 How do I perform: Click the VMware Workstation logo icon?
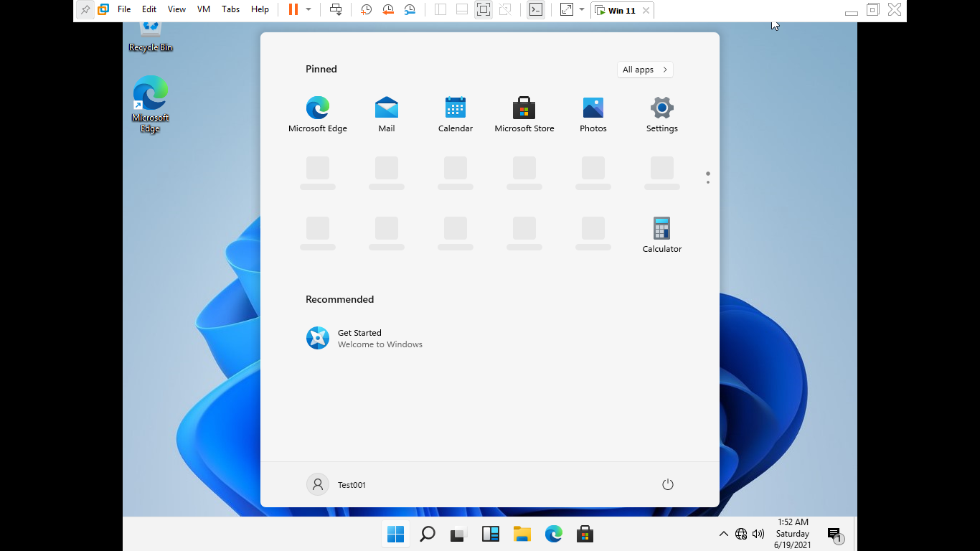pyautogui.click(x=103, y=9)
